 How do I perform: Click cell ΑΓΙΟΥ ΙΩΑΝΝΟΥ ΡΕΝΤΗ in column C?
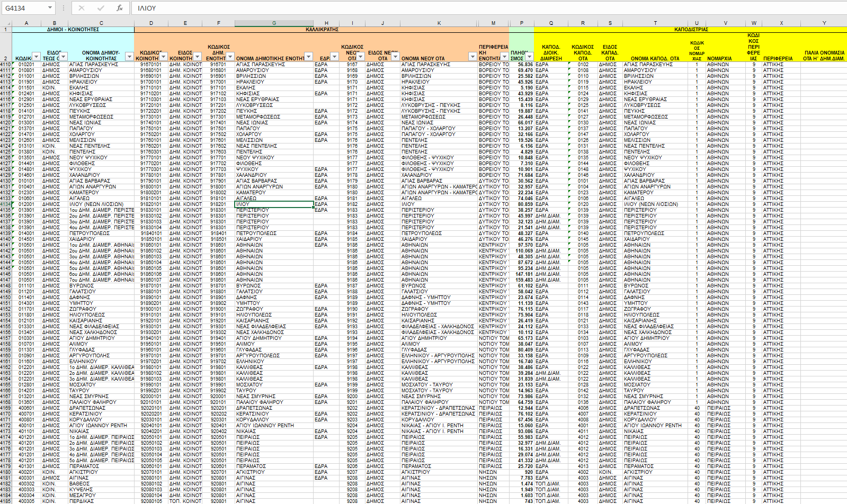[x=101, y=425]
